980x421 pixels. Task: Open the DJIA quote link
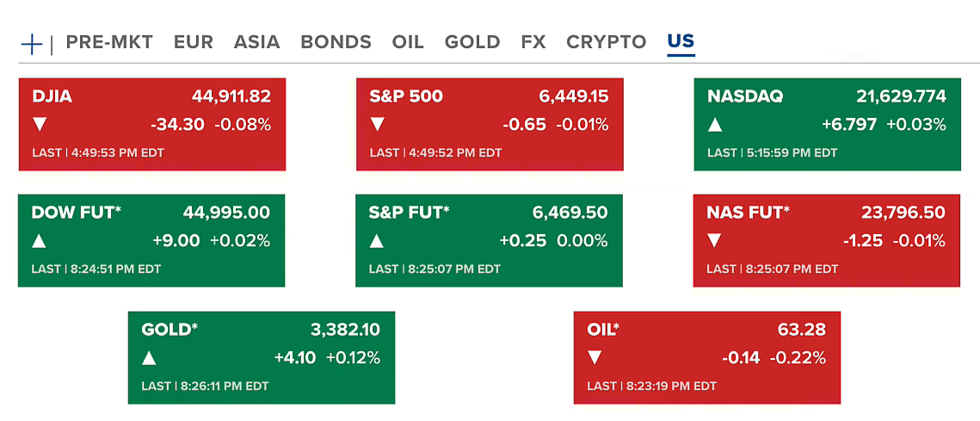[52, 96]
